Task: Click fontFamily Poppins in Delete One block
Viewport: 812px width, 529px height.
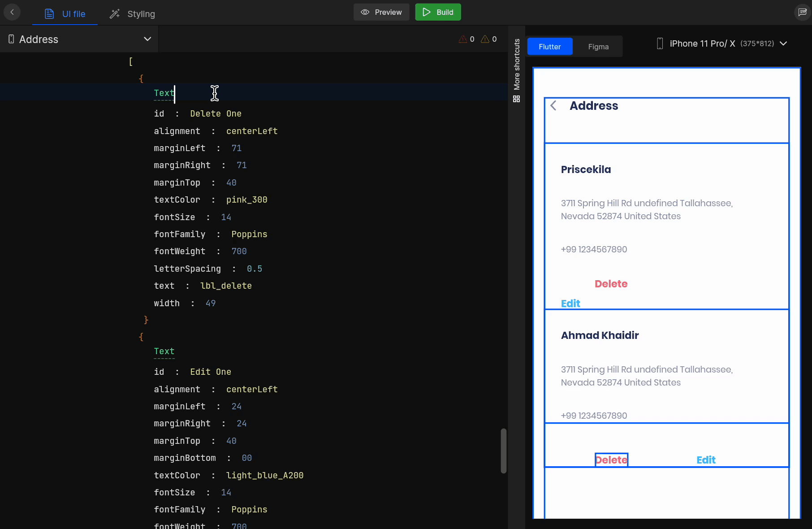Action: tap(249, 234)
